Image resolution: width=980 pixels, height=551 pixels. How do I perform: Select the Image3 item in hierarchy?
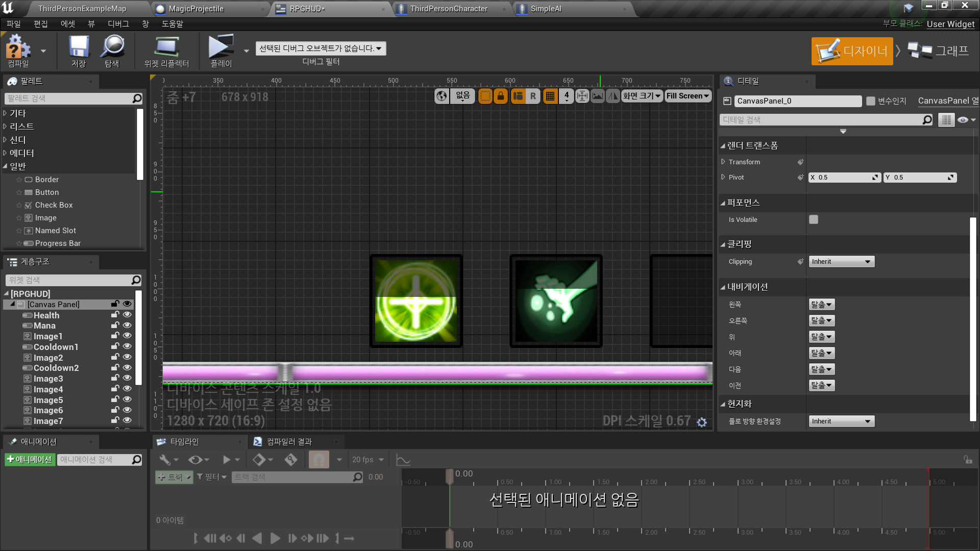(48, 379)
